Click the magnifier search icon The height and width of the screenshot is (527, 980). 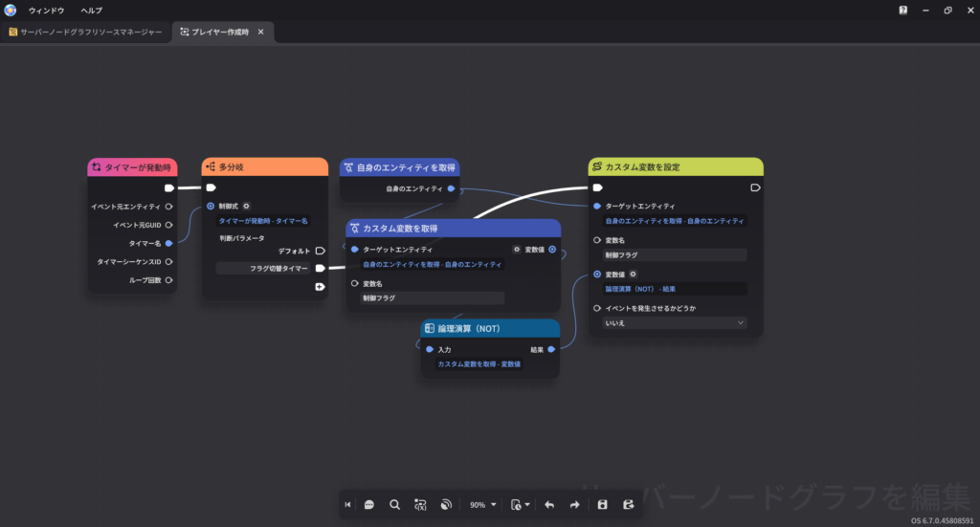pyautogui.click(x=394, y=504)
